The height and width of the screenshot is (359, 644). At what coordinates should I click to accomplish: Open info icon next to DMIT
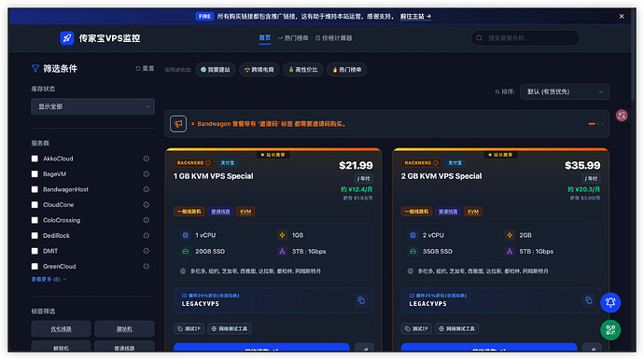coord(147,251)
